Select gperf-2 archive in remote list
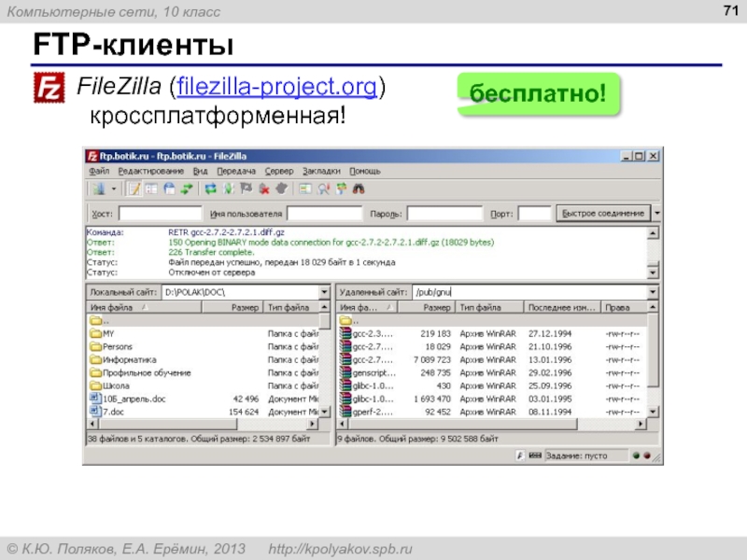 pyautogui.click(x=492, y=412)
